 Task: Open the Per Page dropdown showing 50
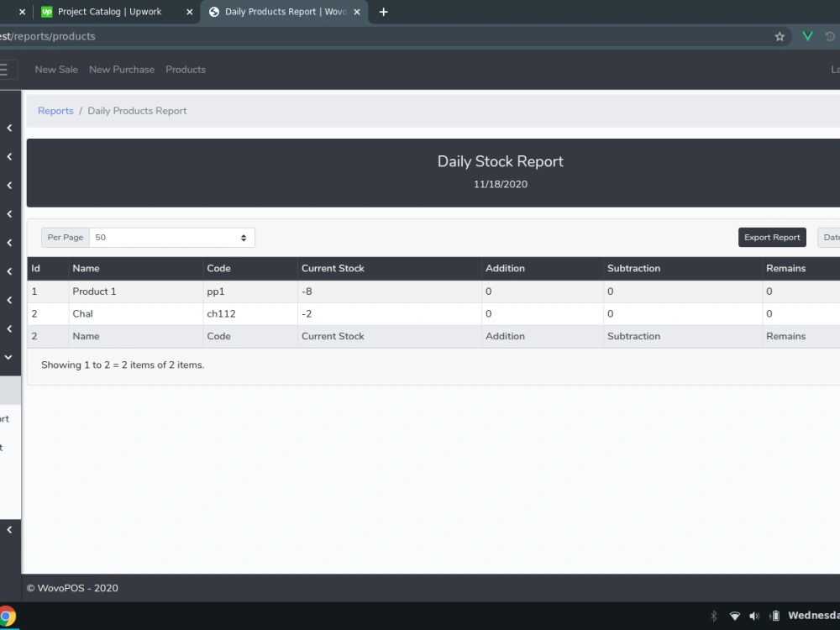(171, 238)
